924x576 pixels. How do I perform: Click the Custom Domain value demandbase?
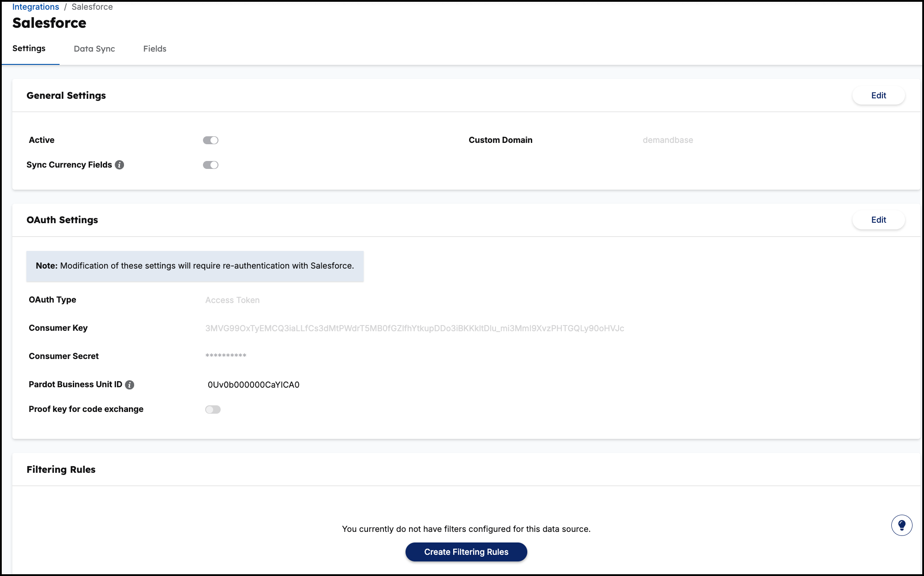(668, 140)
